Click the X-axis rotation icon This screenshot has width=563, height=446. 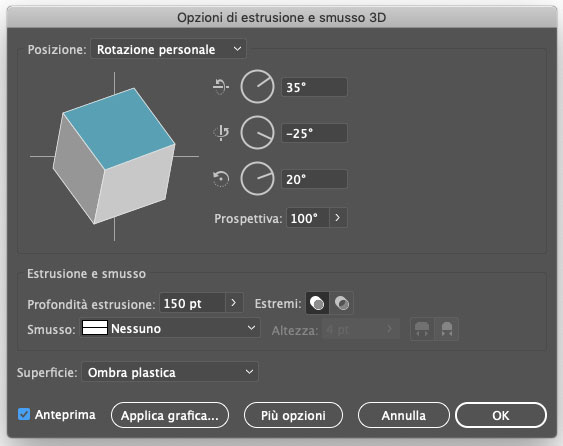220,87
